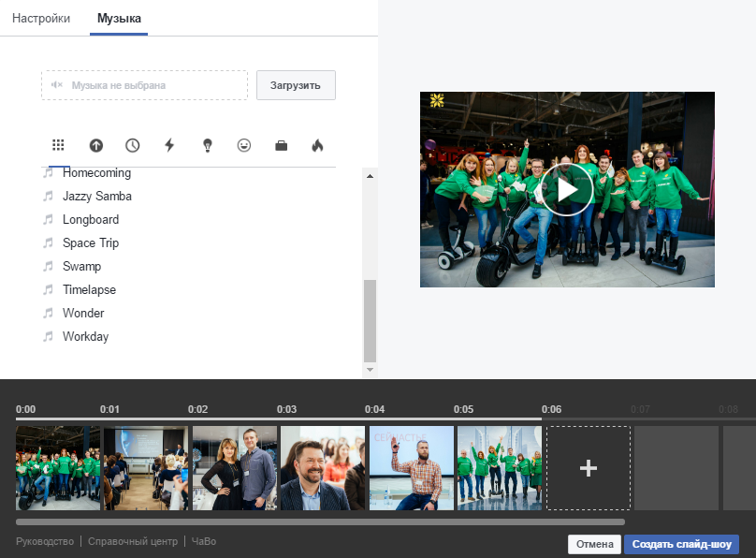Play the slideshow preview video
This screenshot has height=558, width=756.
(x=567, y=189)
